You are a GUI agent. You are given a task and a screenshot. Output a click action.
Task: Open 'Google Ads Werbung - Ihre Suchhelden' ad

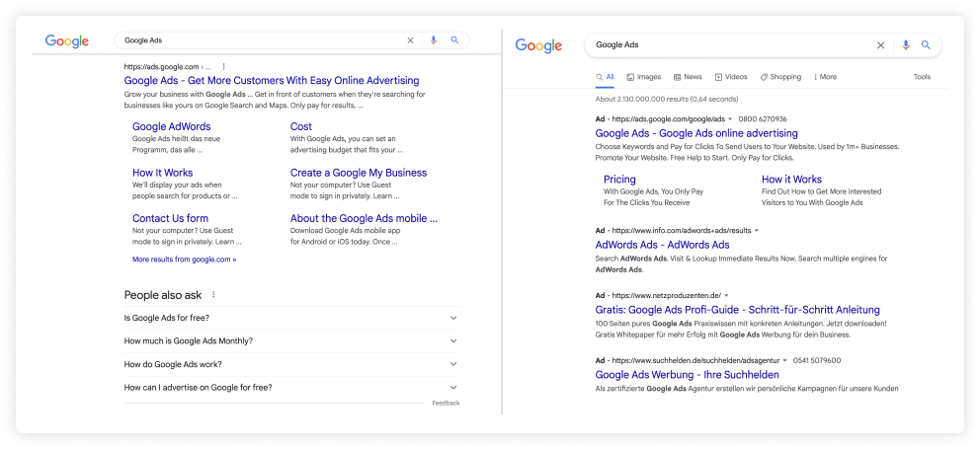point(687,375)
